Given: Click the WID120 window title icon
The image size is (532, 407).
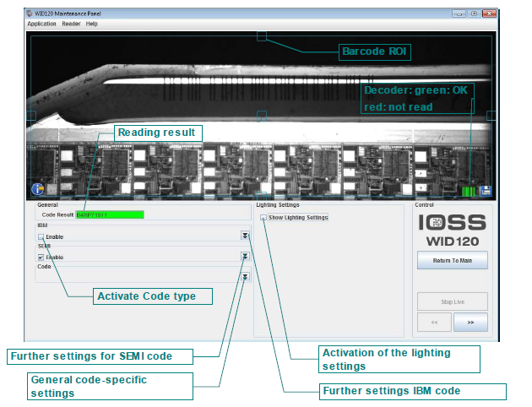Looking at the screenshot, I should pos(30,14).
